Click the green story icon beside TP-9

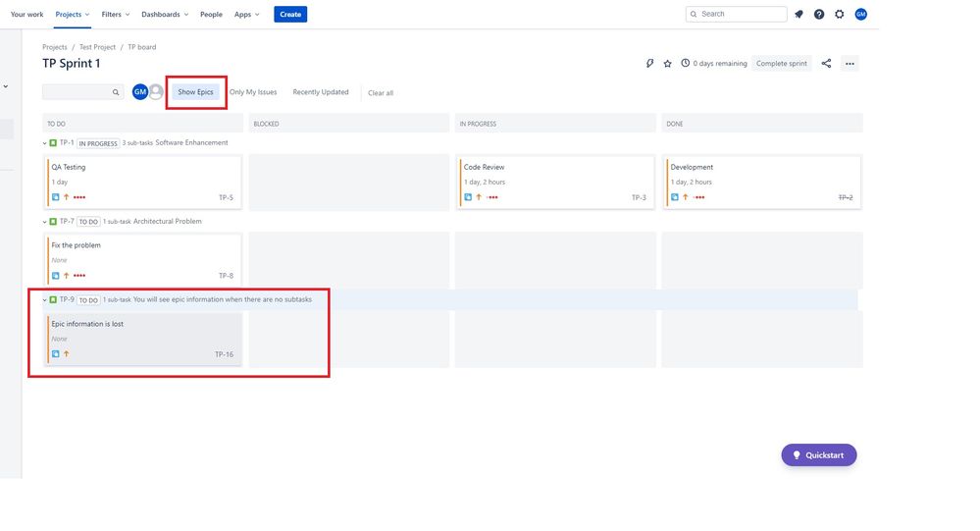tap(53, 299)
